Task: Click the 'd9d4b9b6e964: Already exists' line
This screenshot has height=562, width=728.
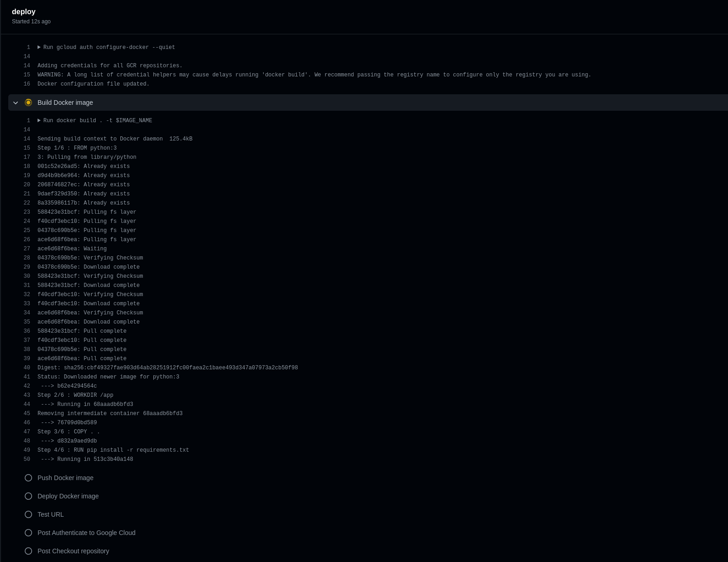Action: pyautogui.click(x=83, y=175)
